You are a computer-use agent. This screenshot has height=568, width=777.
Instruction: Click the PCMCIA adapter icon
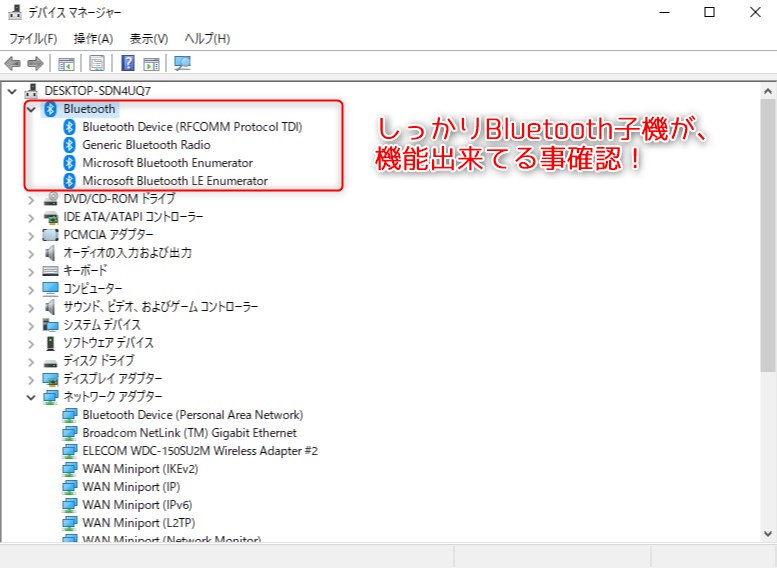[51, 235]
